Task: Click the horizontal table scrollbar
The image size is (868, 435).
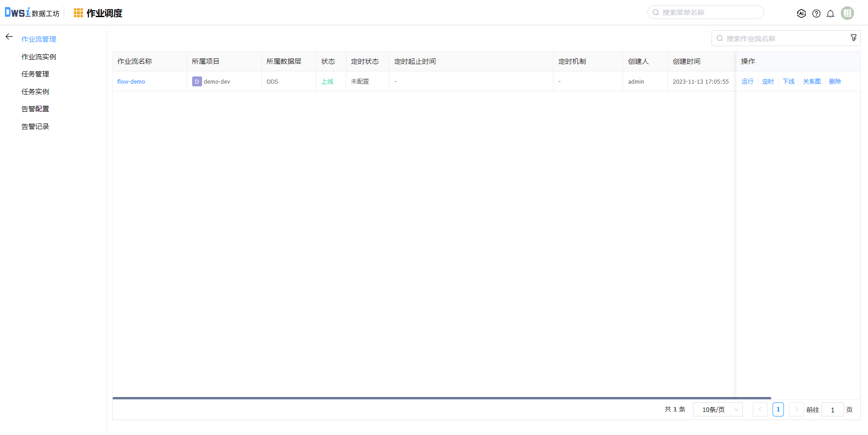Action: pyautogui.click(x=441, y=398)
